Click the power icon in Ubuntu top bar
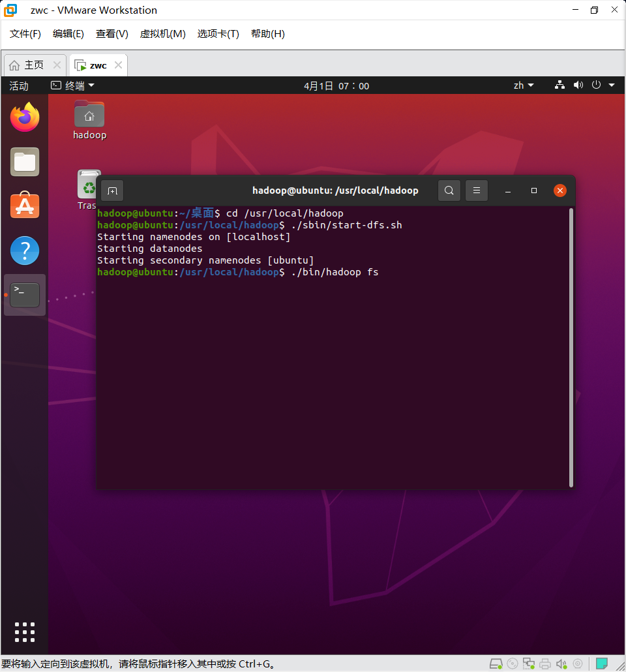Screen dimensions: 626x672 click(x=596, y=85)
